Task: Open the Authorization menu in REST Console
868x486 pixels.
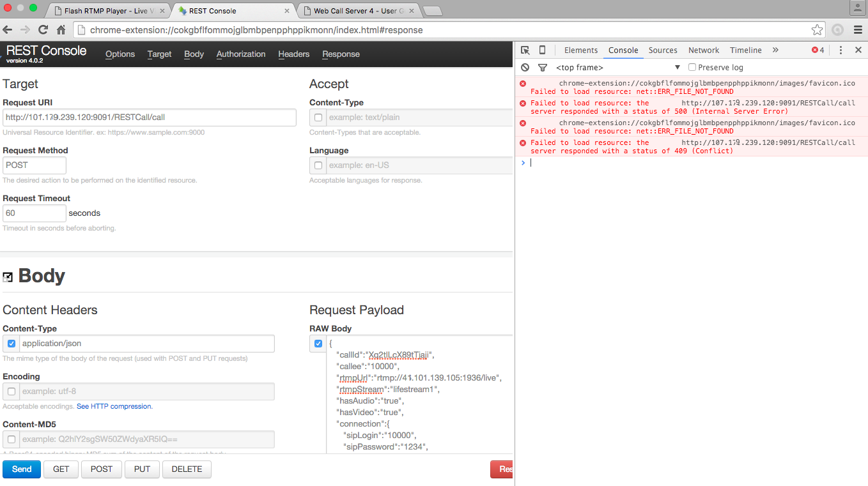Action: (241, 54)
